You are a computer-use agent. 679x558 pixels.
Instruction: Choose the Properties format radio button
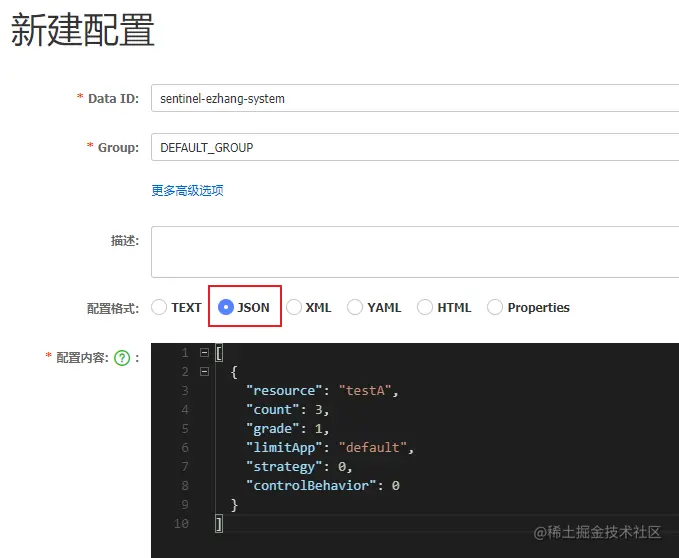tap(495, 307)
